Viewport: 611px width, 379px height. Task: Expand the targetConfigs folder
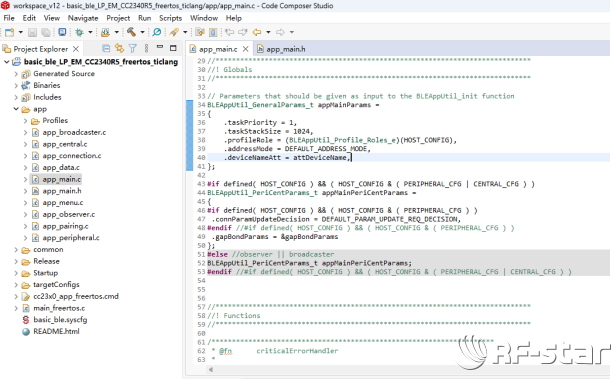point(16,285)
